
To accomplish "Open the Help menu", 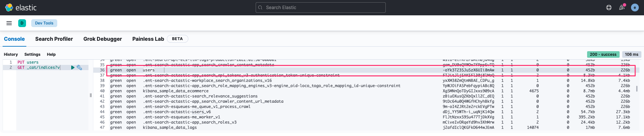I will point(51,54).
